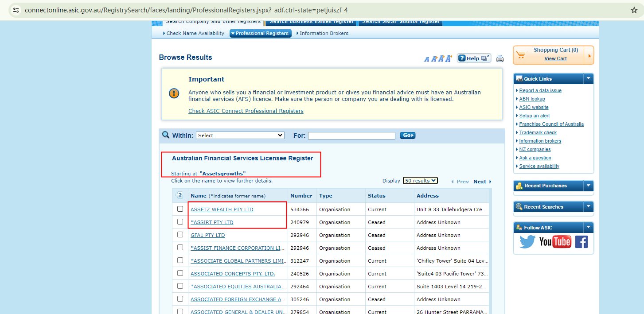Tick checkbox for *ASSOCIATED EQUITIES AUSTRALIA
Image resolution: width=644 pixels, height=314 pixels.
click(180, 286)
